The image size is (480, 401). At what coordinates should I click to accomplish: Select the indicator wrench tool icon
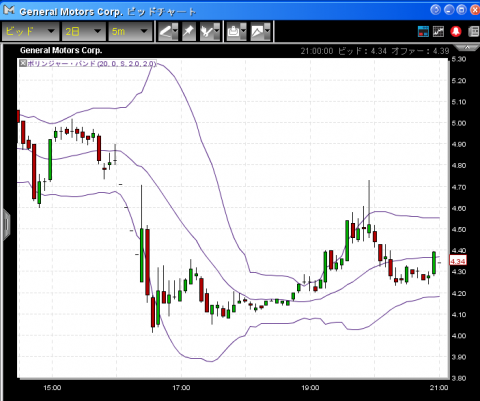tap(207, 32)
